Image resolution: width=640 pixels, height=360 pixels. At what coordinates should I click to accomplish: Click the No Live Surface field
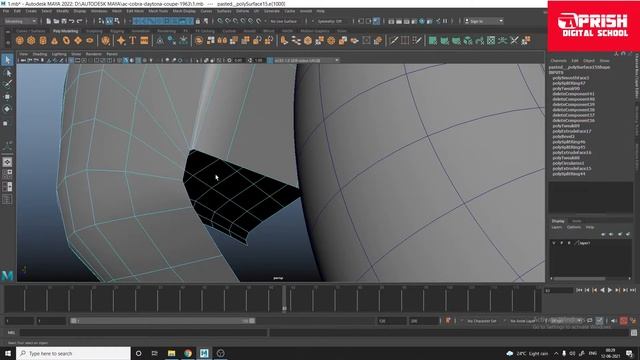click(x=284, y=21)
